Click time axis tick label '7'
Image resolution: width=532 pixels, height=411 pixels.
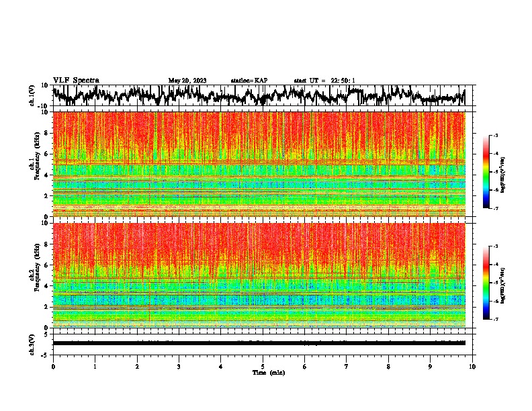point(347,367)
